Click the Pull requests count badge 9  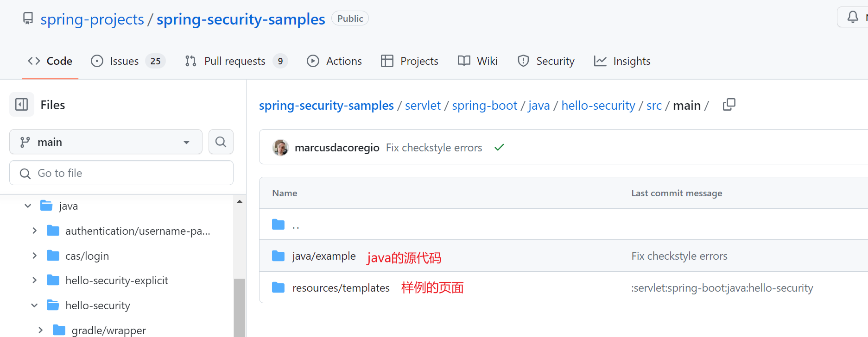coord(280,61)
